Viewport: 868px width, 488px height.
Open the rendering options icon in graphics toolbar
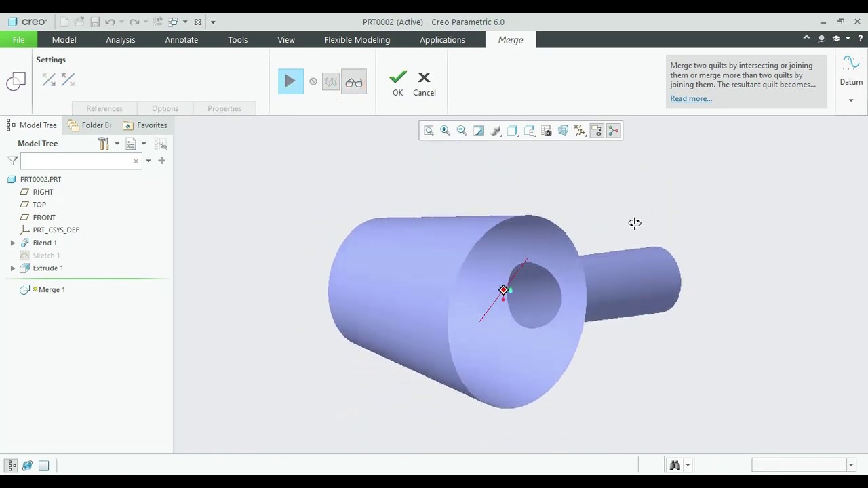tap(496, 131)
